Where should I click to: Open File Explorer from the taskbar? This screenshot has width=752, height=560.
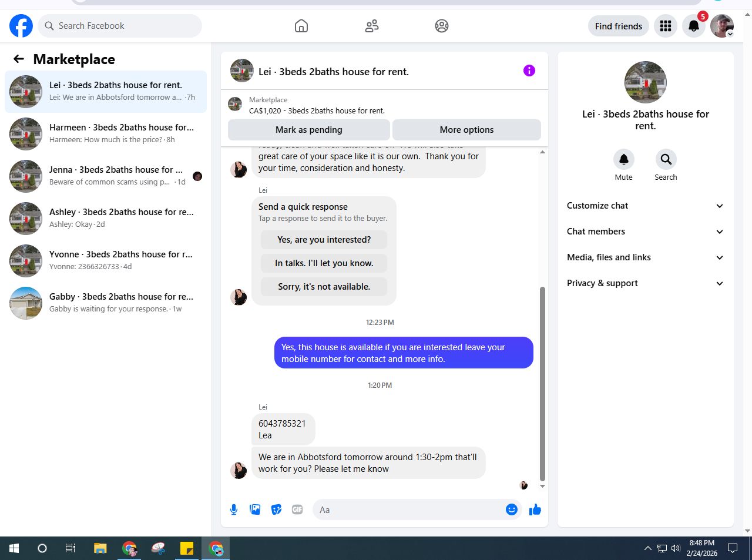tap(100, 548)
